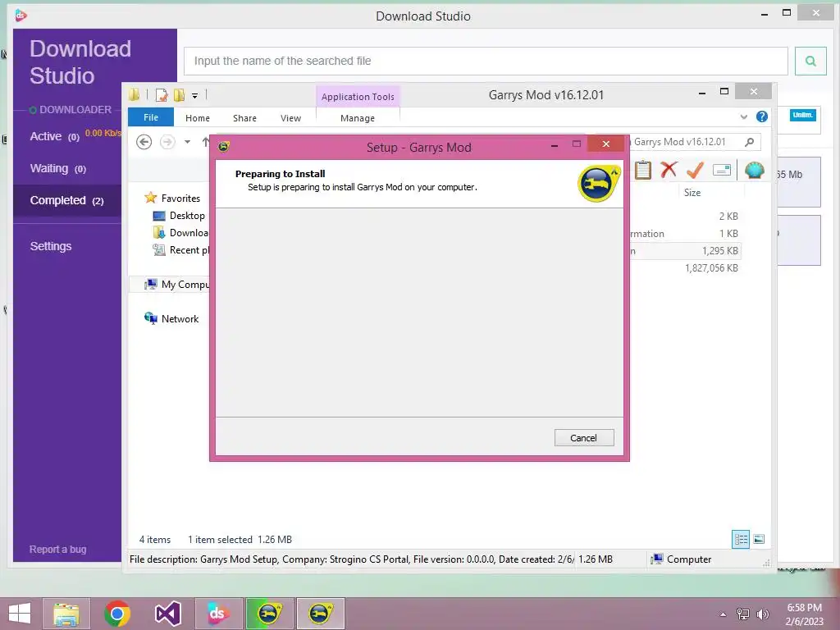Click Download Studio title bar logo
Viewport: 840px width, 630px height.
coord(21,16)
